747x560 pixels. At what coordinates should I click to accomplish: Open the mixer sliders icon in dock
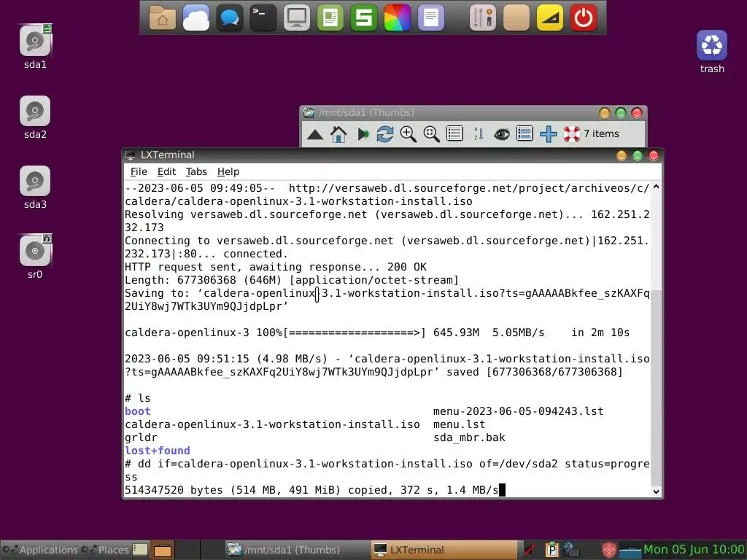483,18
